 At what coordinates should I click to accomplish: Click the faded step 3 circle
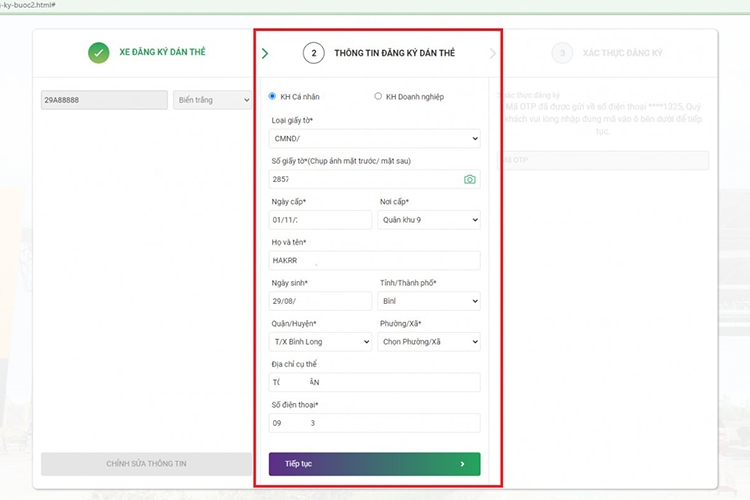click(x=562, y=53)
